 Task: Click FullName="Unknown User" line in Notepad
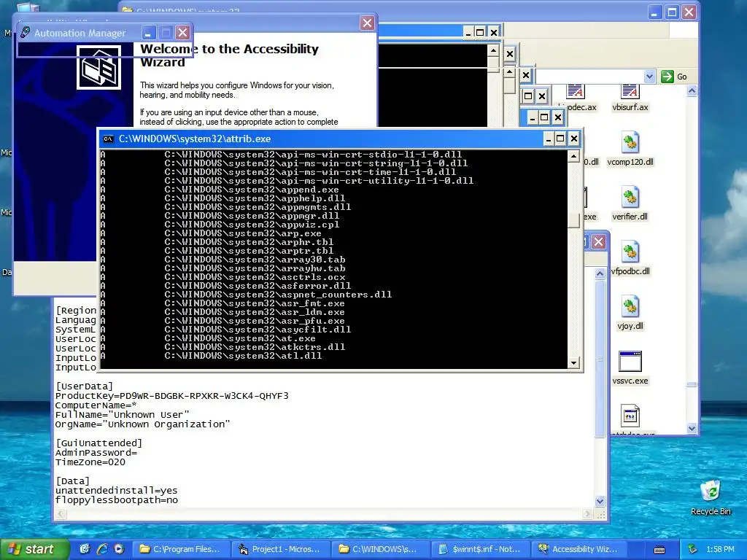[122, 415]
